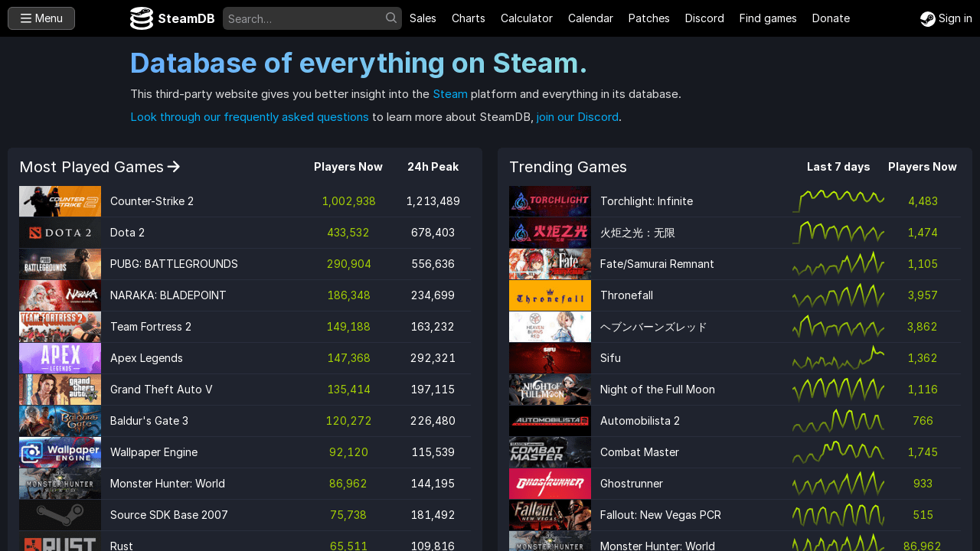Viewport: 980px width, 551px height.
Task: Click the Dota 2 game thumbnail
Action: click(60, 233)
